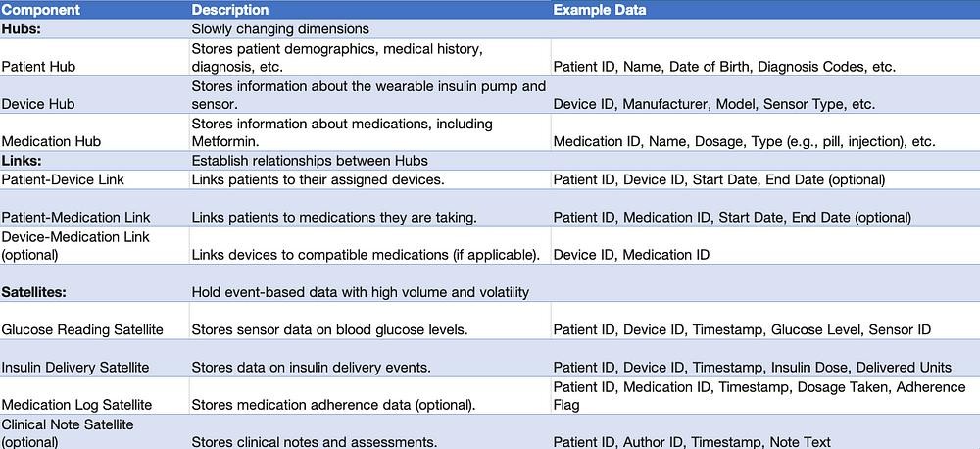Click the 'Stores clinical notes and assessments' cell
The image size is (980, 449).
click(314, 442)
